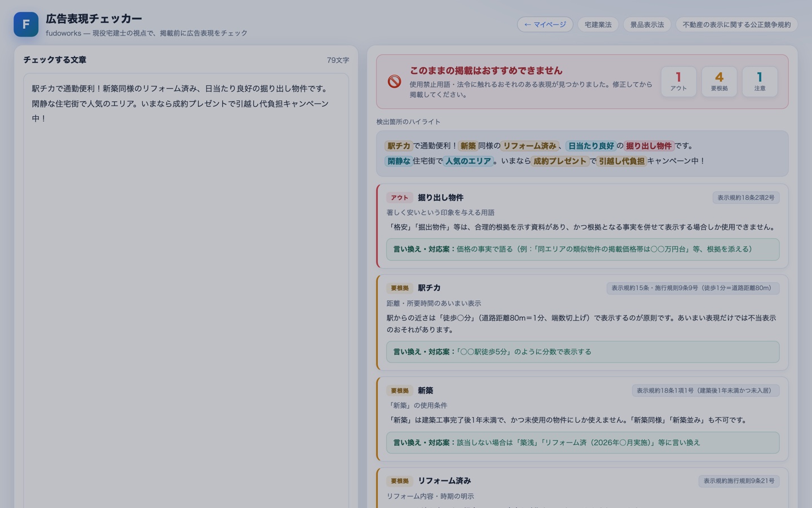Open 不動産の表示に関する公正競争規約 link
812x508 pixels.
point(736,24)
